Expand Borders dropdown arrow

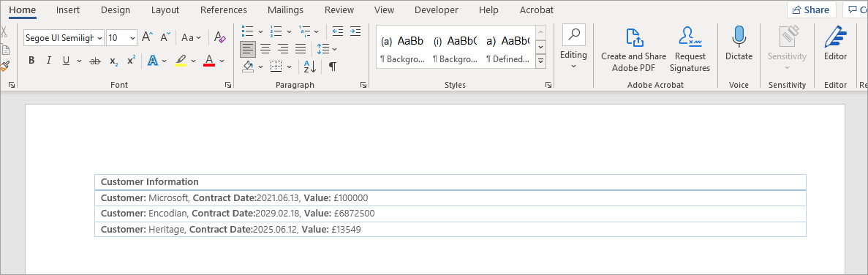click(289, 67)
